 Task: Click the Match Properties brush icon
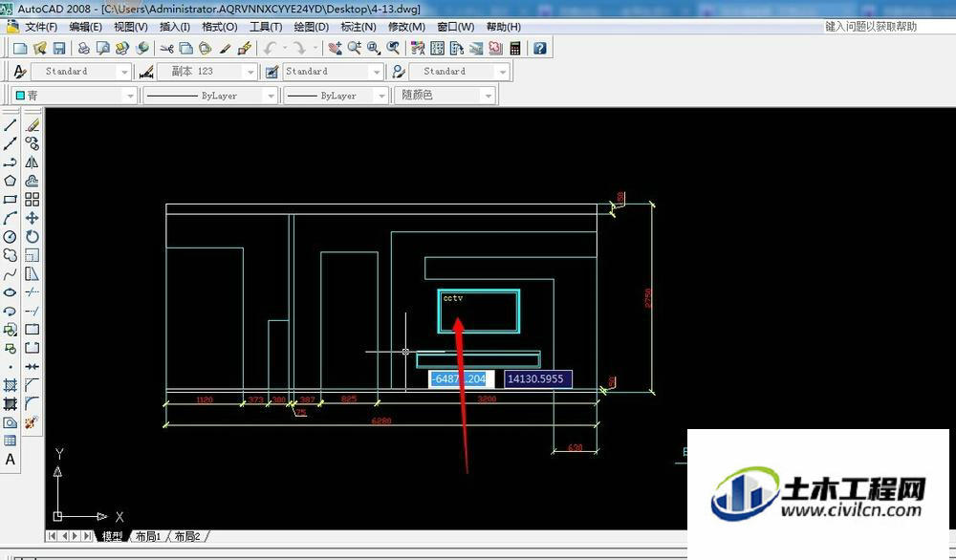click(225, 48)
